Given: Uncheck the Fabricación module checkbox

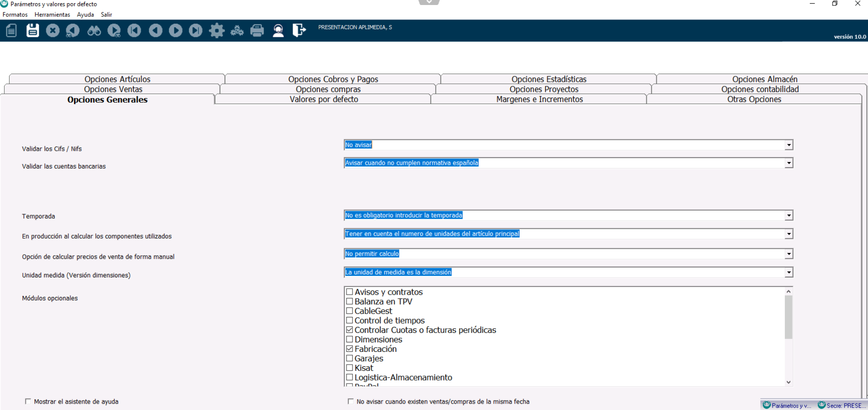Looking at the screenshot, I should click(350, 349).
